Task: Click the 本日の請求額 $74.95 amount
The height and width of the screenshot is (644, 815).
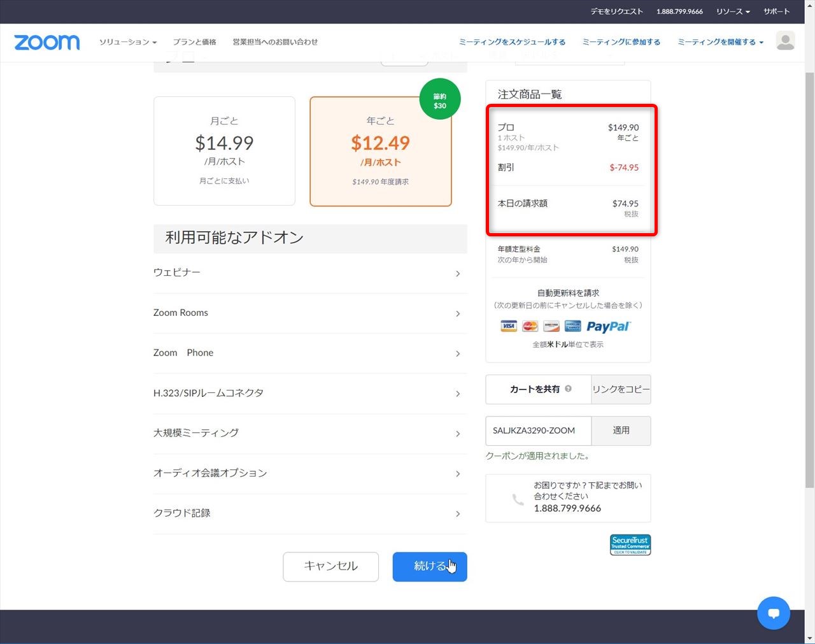Action: pos(625,204)
